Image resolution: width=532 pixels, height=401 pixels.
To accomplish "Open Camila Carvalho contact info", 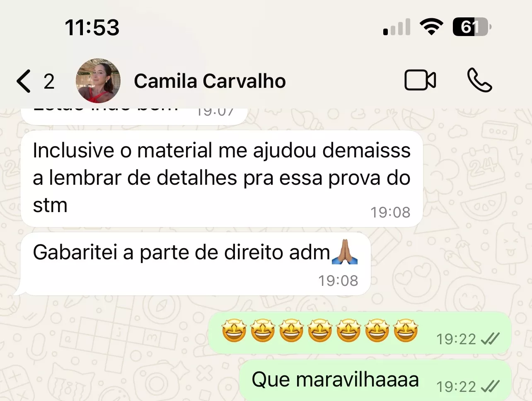I will coord(210,81).
